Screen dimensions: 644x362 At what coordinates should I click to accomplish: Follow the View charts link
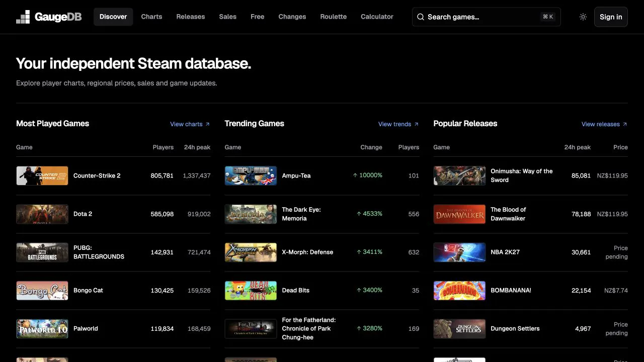[x=190, y=124]
